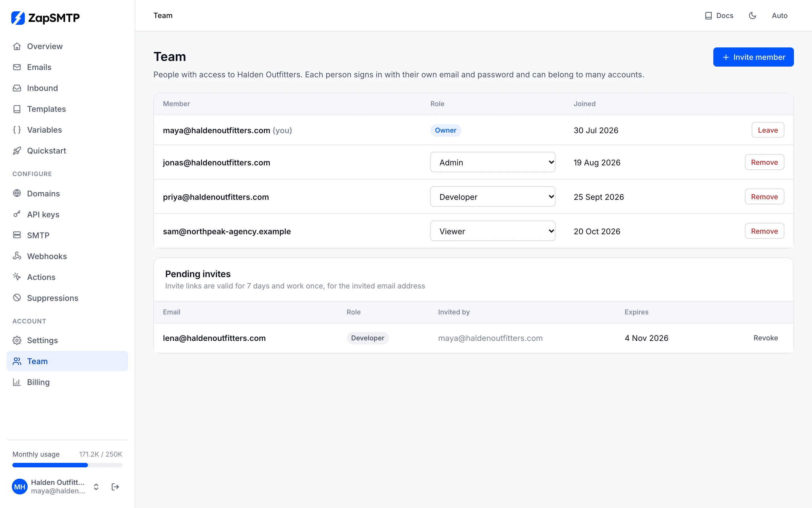
Task: Click the Domains globe icon
Action: [x=17, y=193]
